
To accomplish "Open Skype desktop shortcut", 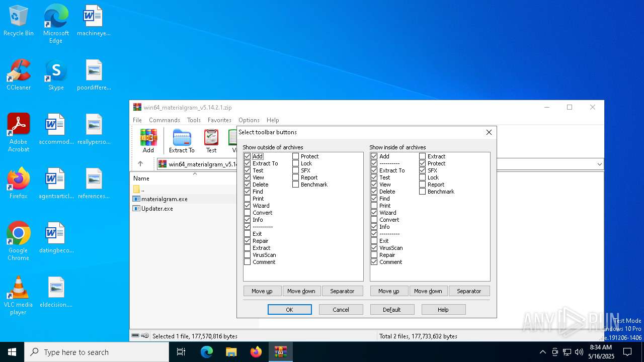I will (x=56, y=75).
